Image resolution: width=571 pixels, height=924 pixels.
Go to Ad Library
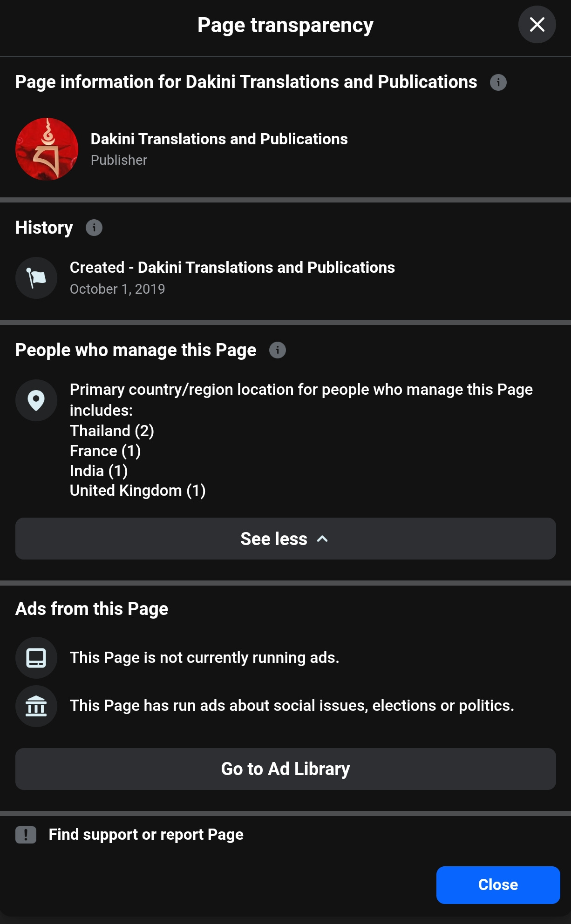point(285,769)
